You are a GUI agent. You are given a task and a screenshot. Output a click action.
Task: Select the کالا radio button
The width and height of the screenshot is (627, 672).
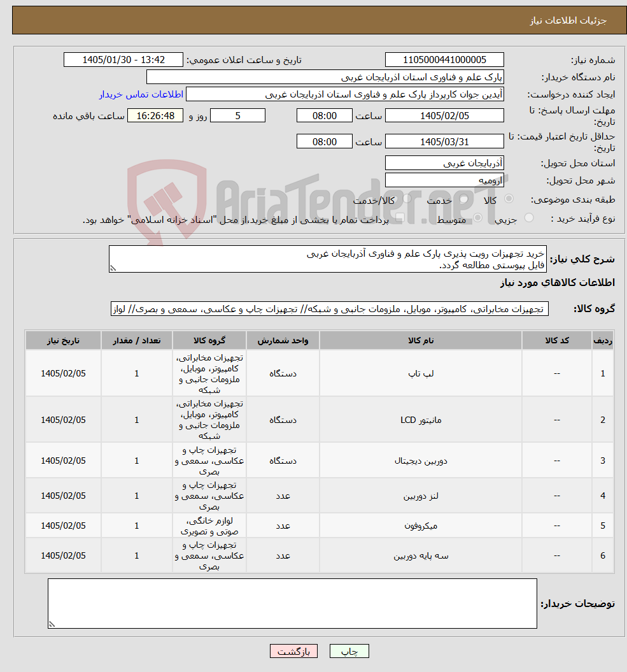(x=509, y=199)
